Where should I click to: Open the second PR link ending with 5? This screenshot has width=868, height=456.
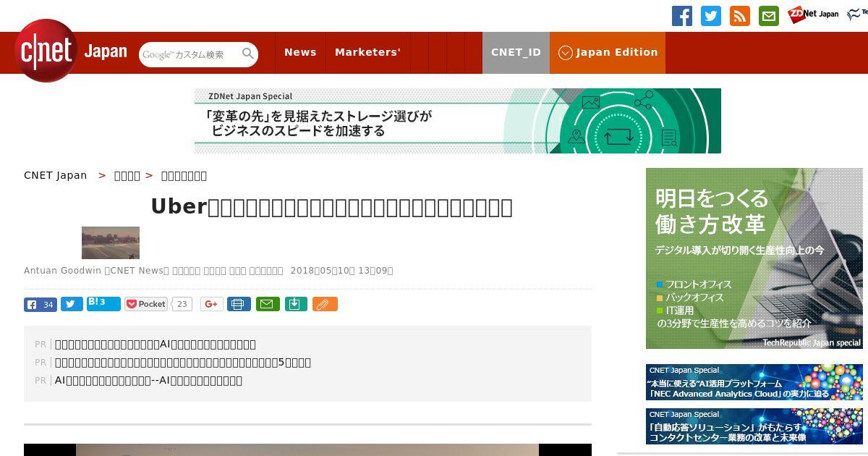coord(183,363)
